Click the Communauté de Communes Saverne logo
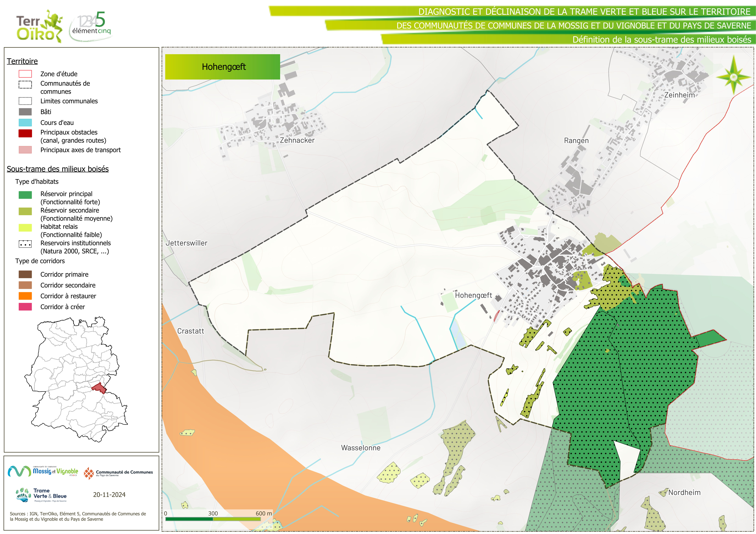The image size is (756, 534). point(119,473)
